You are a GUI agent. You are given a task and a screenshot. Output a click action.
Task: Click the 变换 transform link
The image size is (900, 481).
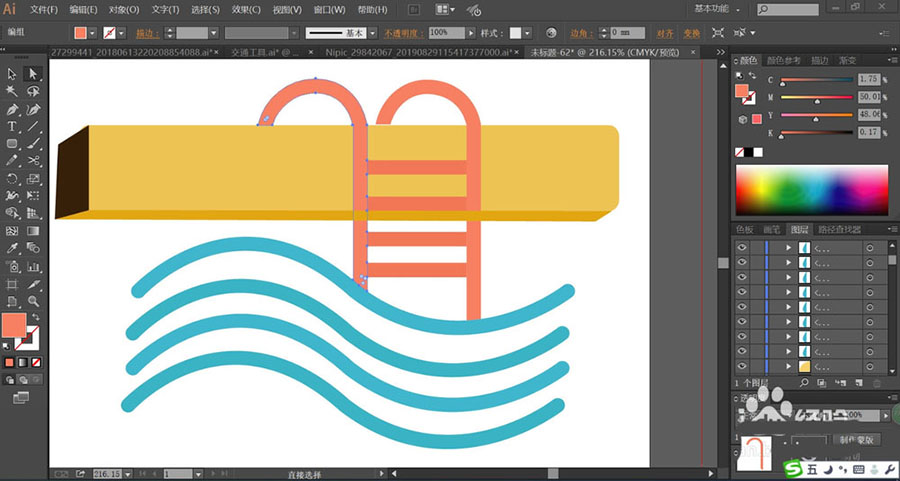690,33
